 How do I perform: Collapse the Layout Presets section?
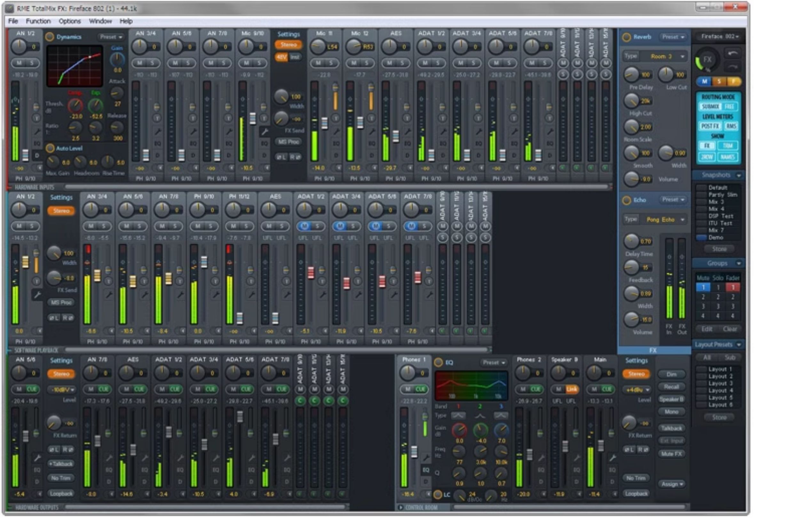tap(739, 345)
